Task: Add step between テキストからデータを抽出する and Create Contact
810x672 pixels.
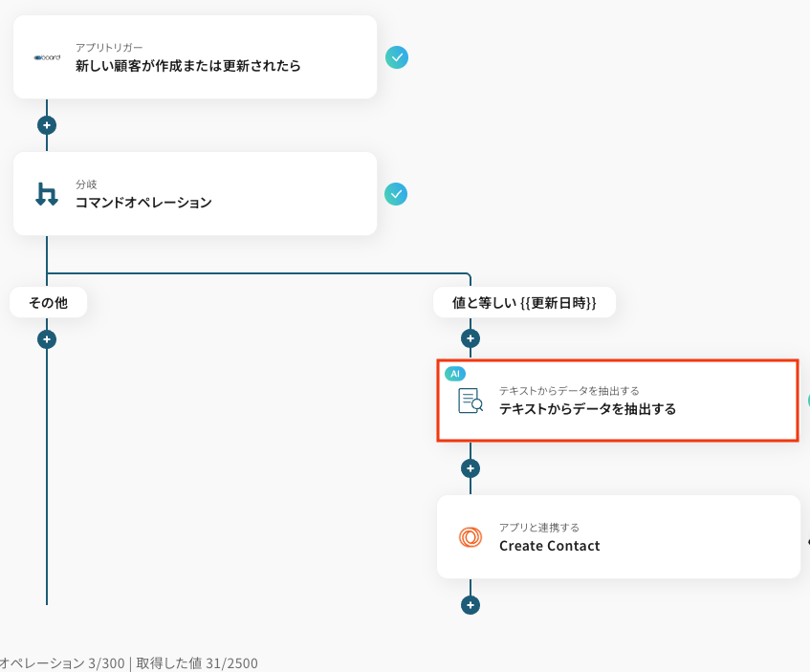Action: coord(471,468)
